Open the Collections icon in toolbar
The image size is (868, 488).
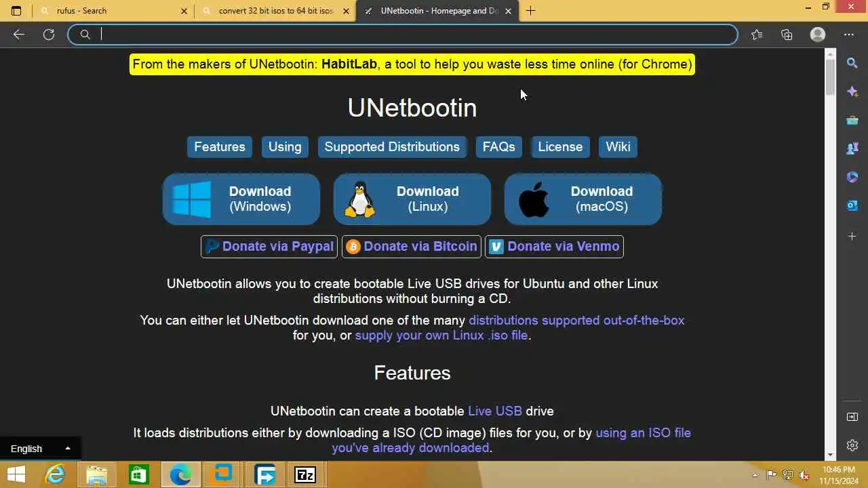coord(787,35)
